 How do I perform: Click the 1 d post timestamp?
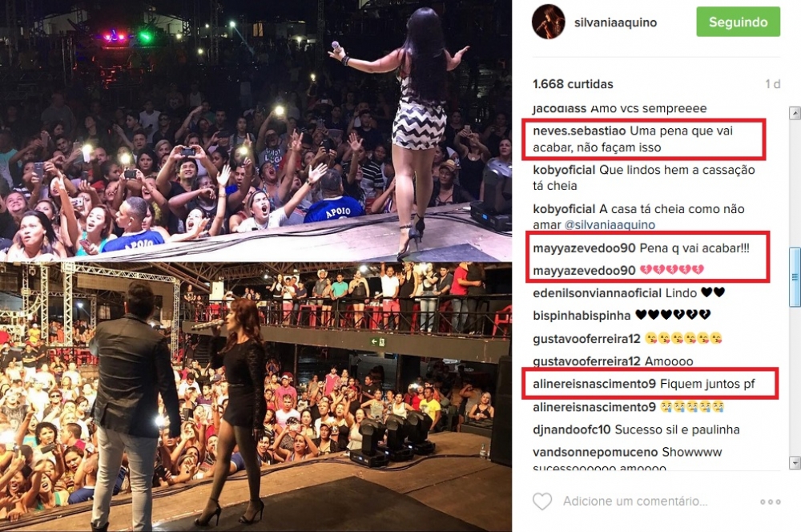772,84
